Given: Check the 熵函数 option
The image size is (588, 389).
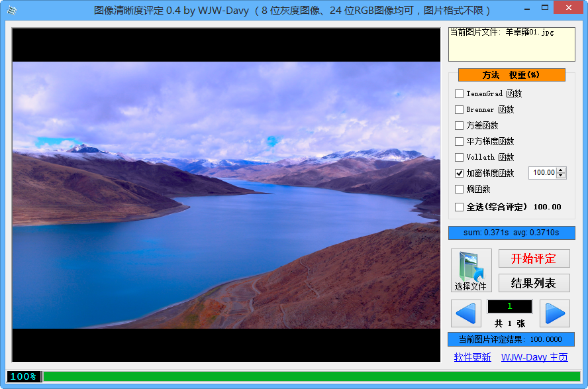Looking at the screenshot, I should [459, 189].
